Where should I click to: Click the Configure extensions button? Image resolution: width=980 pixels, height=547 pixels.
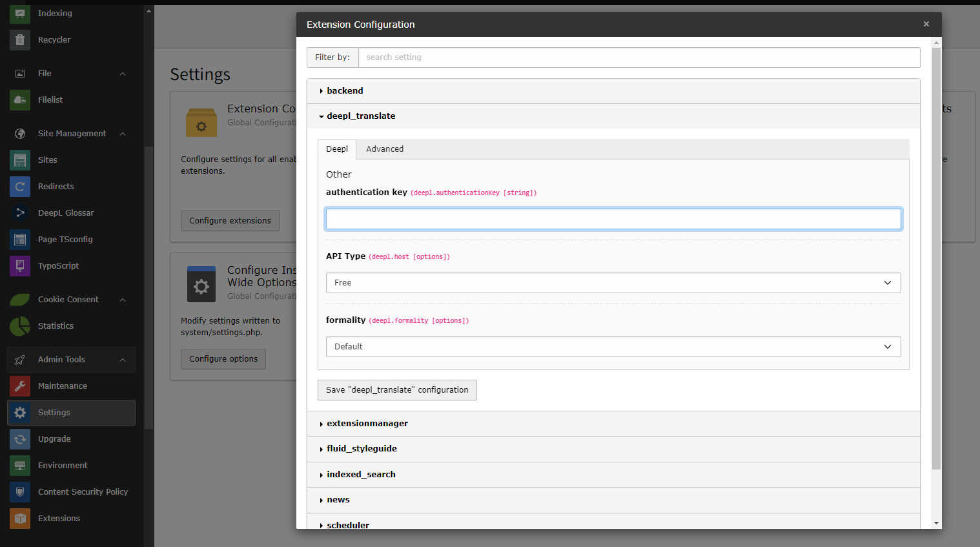pos(230,221)
